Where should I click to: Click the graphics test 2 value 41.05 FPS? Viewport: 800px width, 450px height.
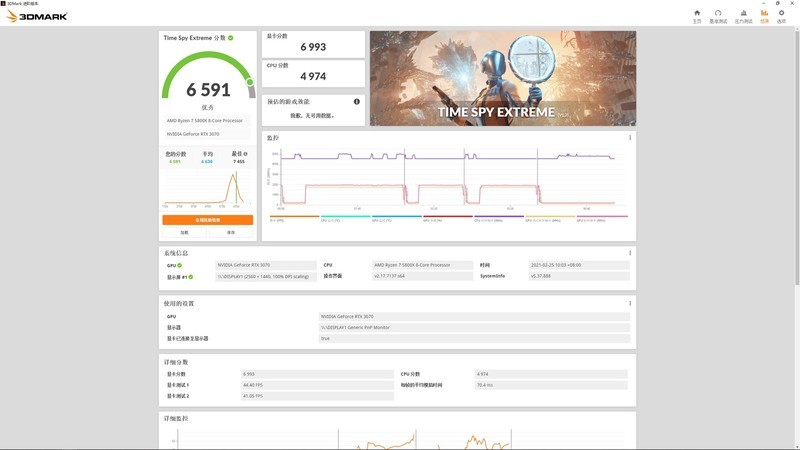pyautogui.click(x=317, y=396)
